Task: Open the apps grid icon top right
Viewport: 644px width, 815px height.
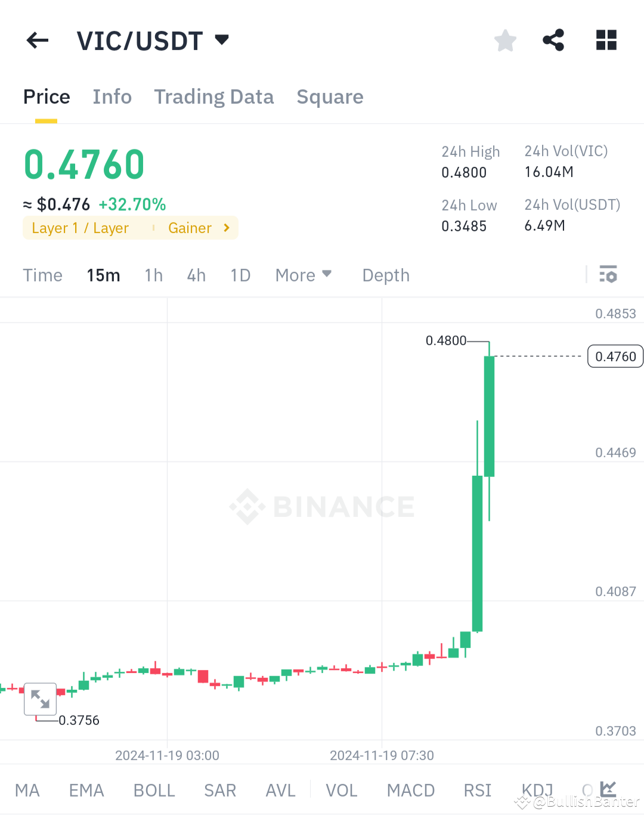Action: 606,40
